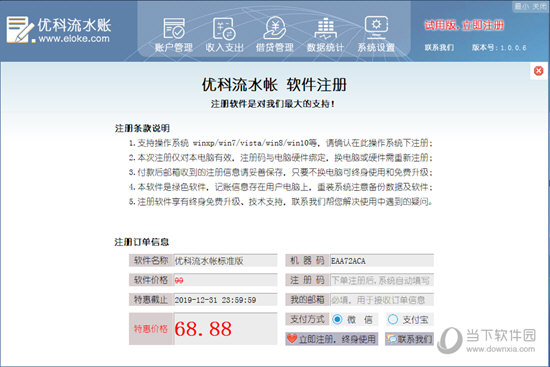
Task: Open the 系统设置 system settings icon
Action: click(x=376, y=34)
